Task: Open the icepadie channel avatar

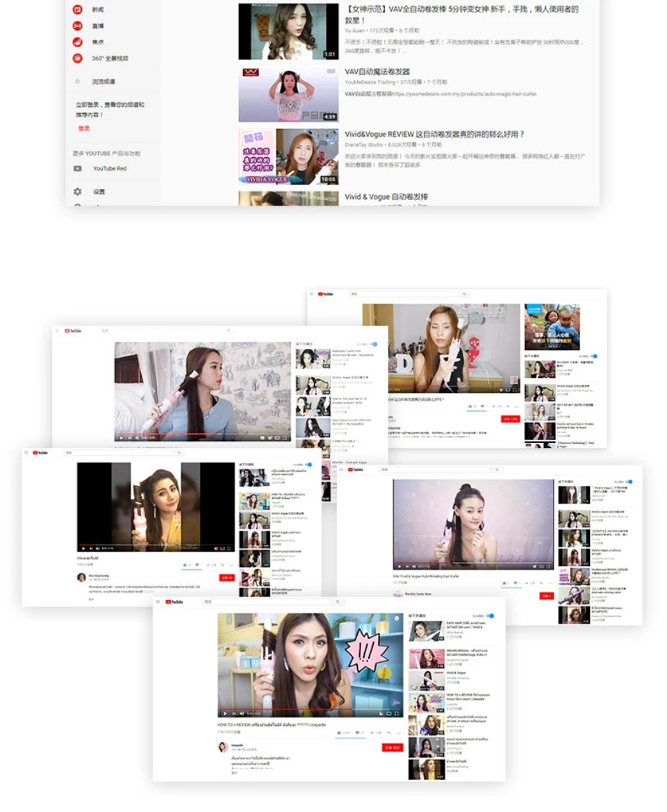Action: coord(223,747)
